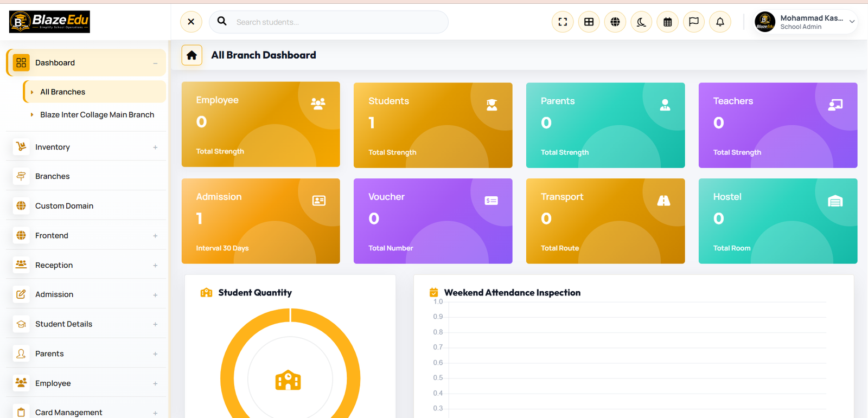Open the Dashboard menu item
The height and width of the screenshot is (418, 868).
[86, 62]
